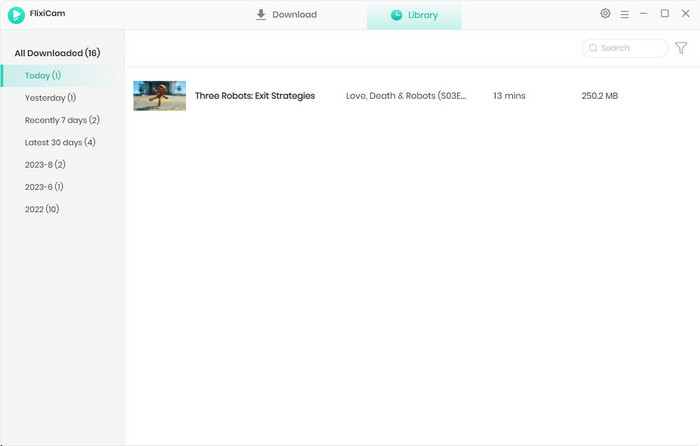Switch to the Download tab

286,15
